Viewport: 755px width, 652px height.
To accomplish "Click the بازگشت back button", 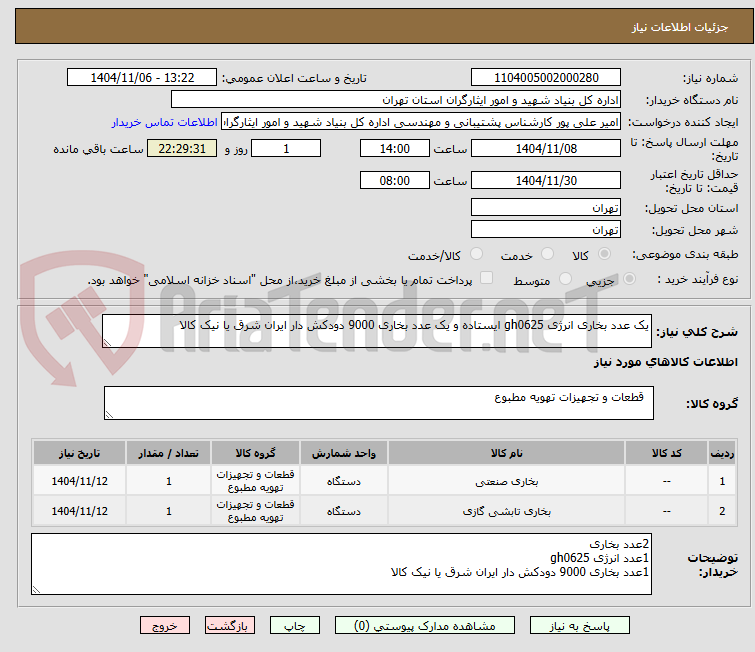I will coord(230,626).
